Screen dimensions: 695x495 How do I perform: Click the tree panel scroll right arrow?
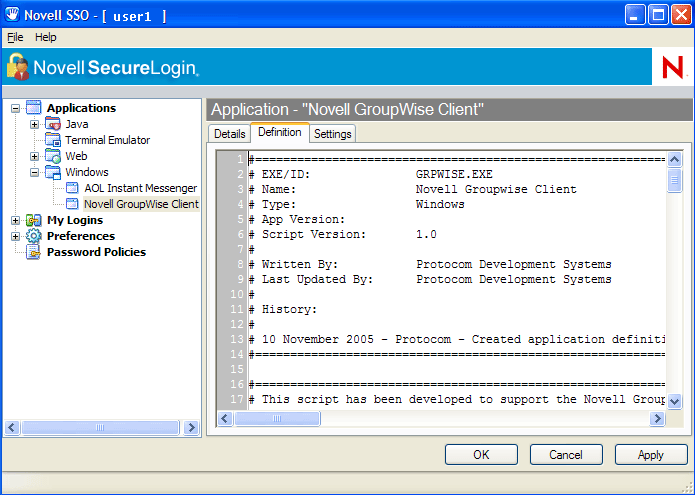191,428
